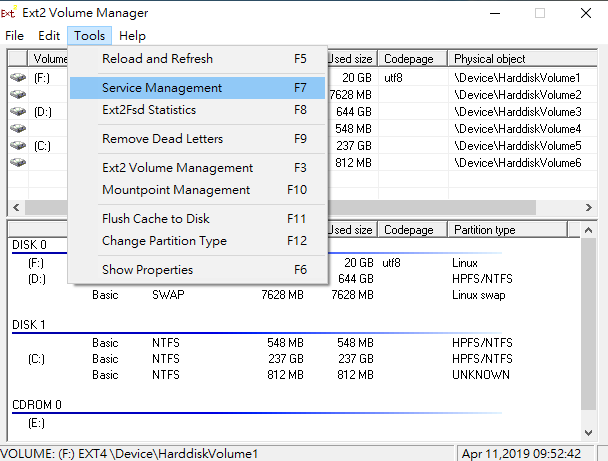This screenshot has width=608, height=461.
Task: Choose Flush Cache to Disk
Action: click(x=156, y=219)
